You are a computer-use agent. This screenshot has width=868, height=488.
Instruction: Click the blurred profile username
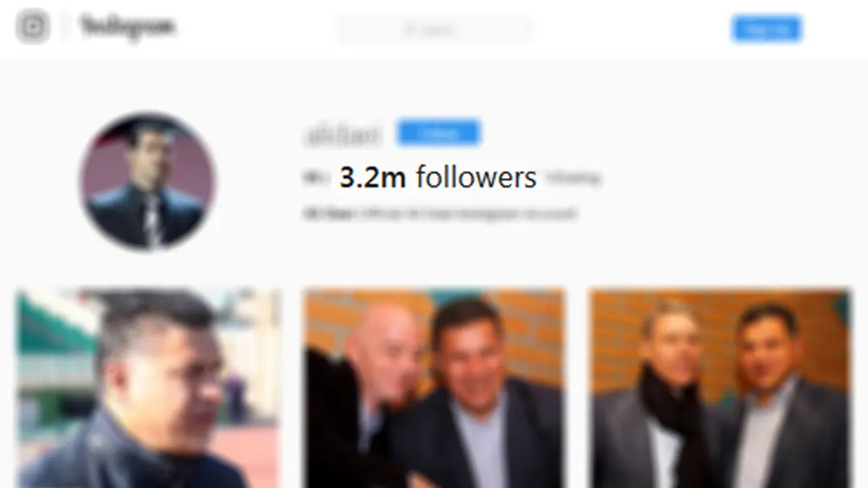click(341, 135)
